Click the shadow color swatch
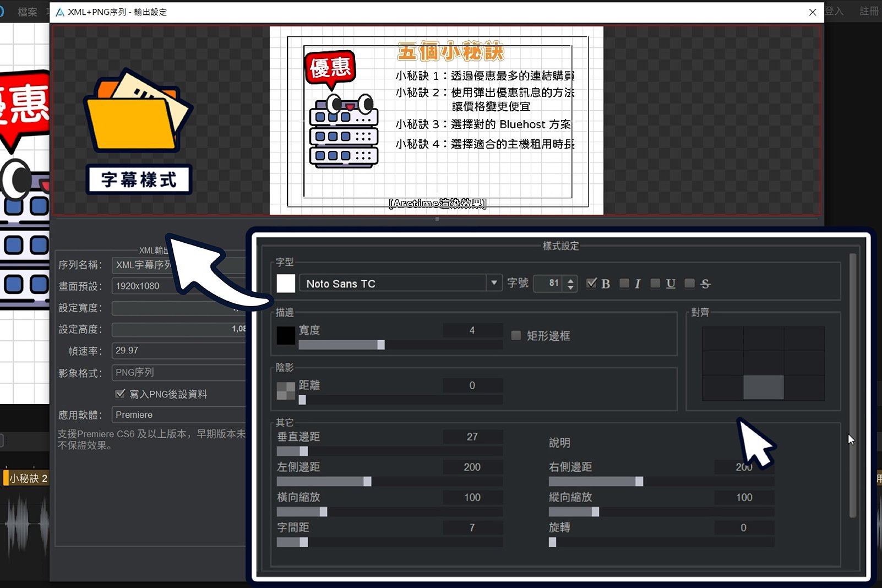Viewport: 882px width, 588px height. (x=286, y=391)
